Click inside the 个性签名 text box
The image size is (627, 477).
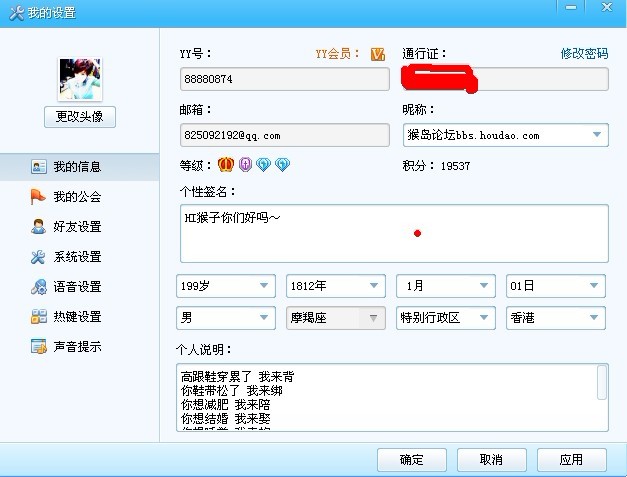(394, 234)
